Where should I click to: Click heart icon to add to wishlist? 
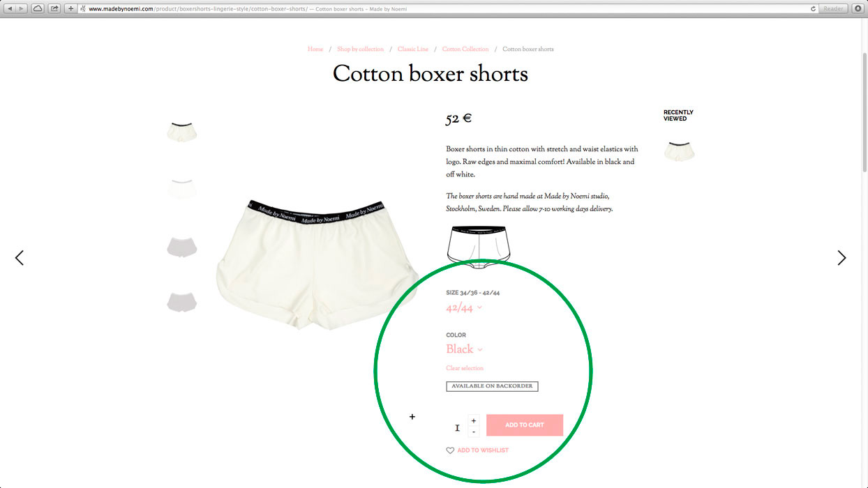(x=450, y=450)
